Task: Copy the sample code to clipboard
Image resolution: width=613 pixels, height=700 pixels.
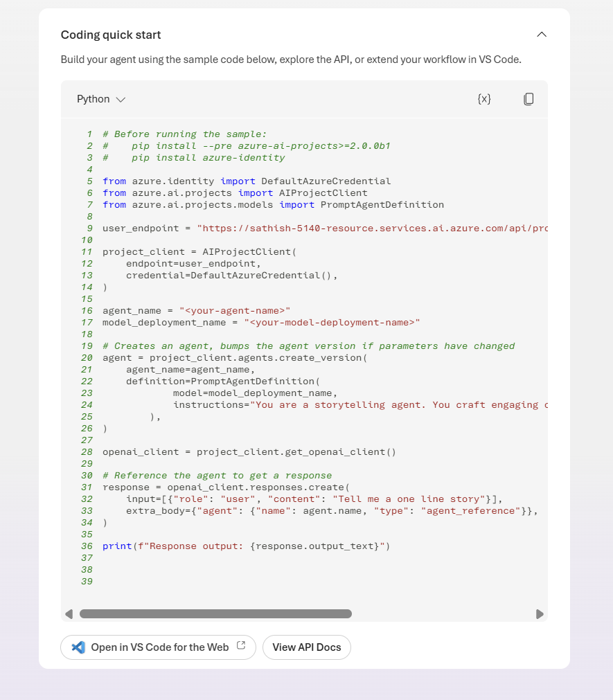Action: (528, 99)
